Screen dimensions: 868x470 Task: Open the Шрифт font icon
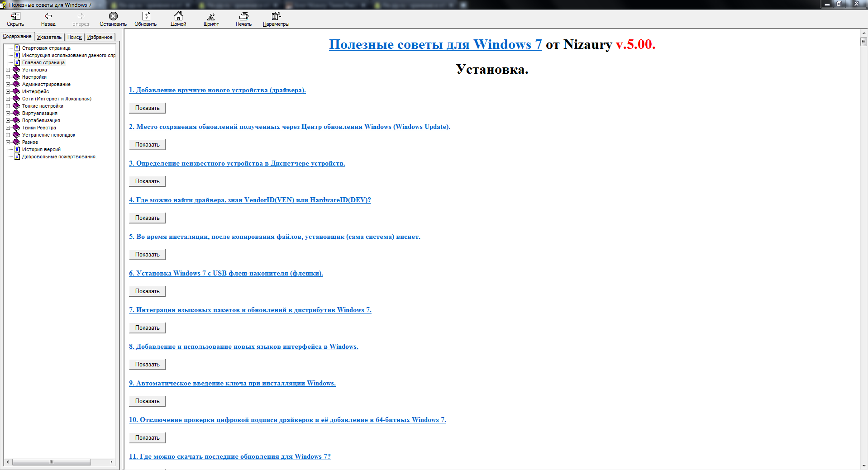211,16
